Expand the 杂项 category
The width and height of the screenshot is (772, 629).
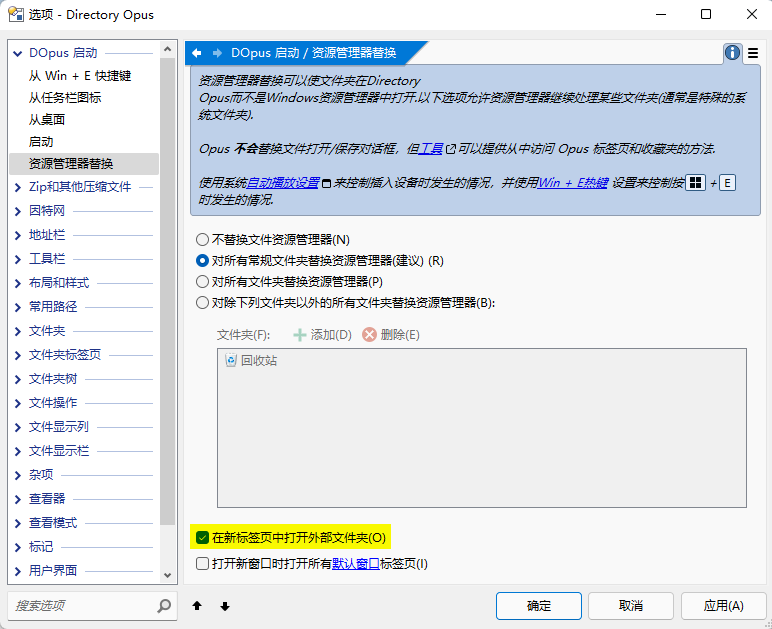point(18,475)
